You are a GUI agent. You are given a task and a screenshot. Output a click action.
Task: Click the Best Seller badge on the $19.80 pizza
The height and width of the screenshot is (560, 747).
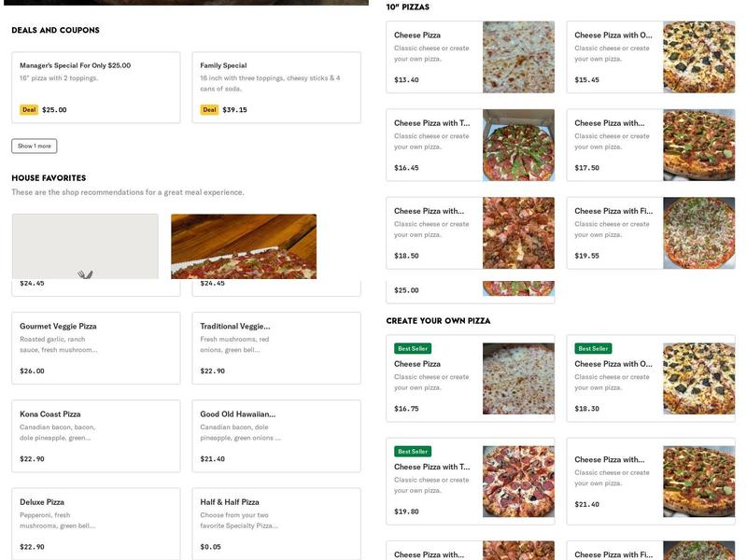[412, 450]
